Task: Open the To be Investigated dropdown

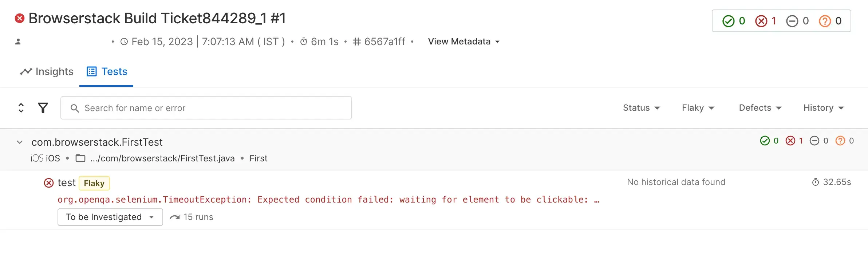Action: [110, 217]
